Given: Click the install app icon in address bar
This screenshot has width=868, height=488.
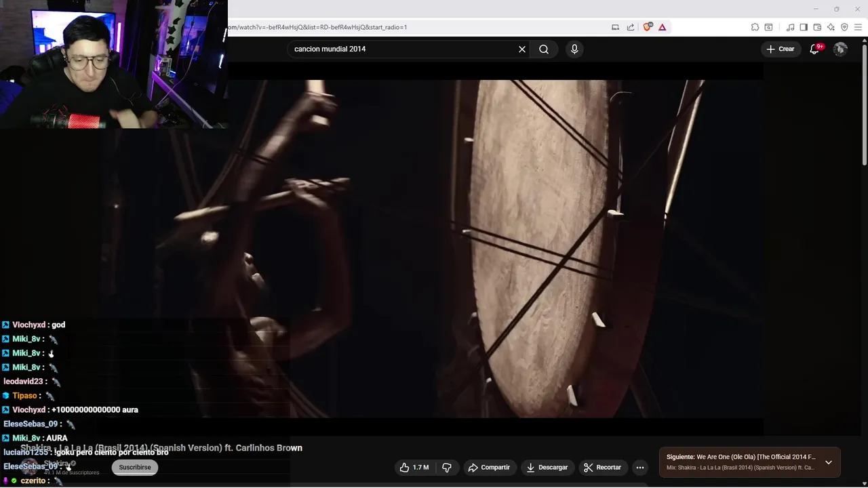Looking at the screenshot, I should [615, 27].
